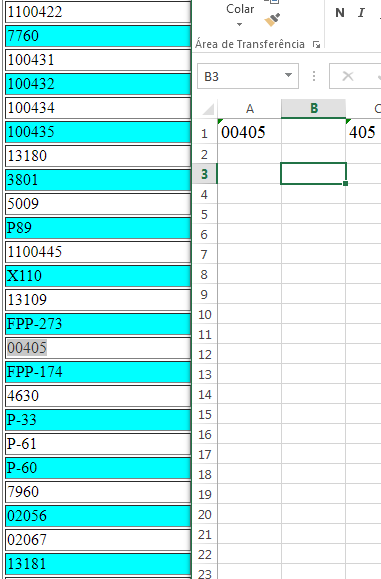Click the cyan FPP-273 entry
381x579 pixels.
(98, 324)
